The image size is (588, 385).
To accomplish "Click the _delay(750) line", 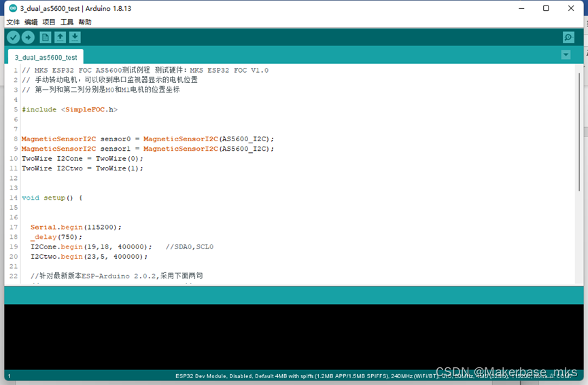I will (x=56, y=237).
